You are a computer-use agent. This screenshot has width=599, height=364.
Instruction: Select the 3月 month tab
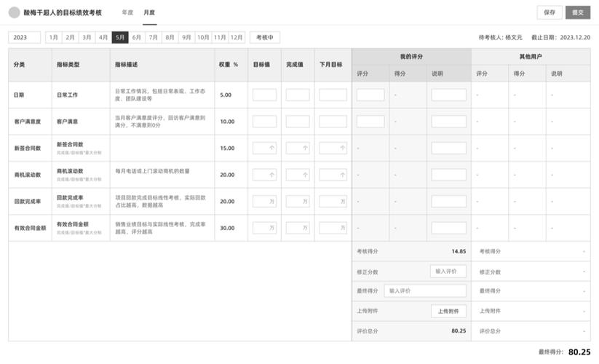87,37
